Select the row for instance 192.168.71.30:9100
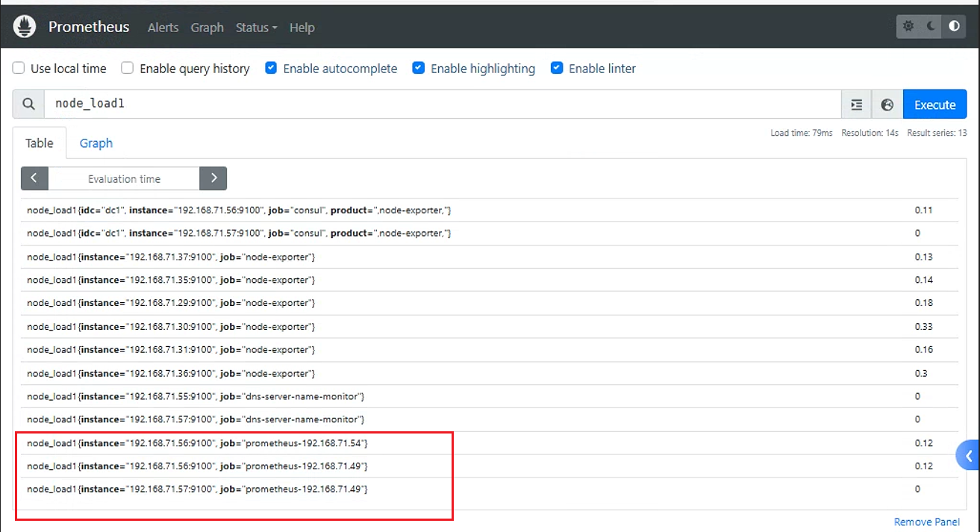Screen dimensions: 980x532 click(490, 327)
